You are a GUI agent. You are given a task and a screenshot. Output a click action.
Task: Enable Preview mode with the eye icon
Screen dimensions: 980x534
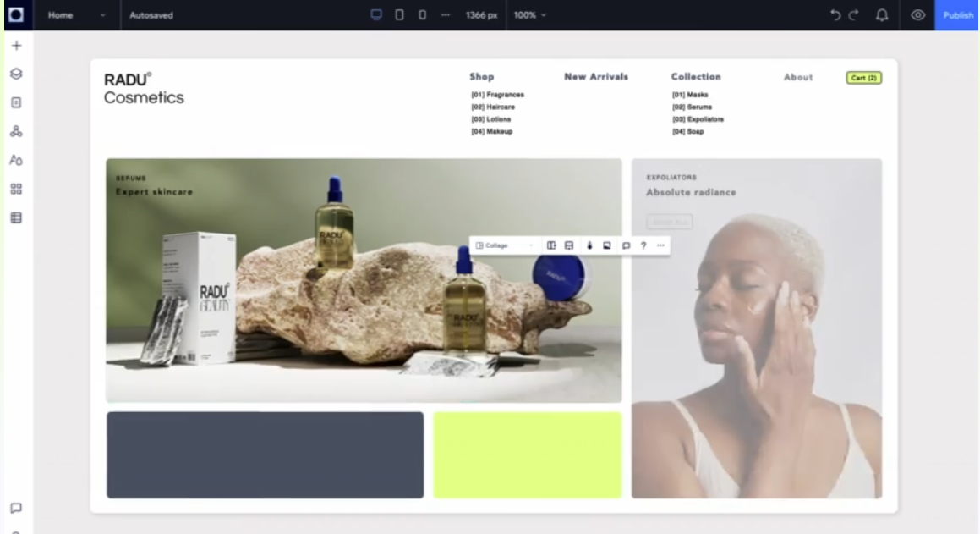point(917,14)
